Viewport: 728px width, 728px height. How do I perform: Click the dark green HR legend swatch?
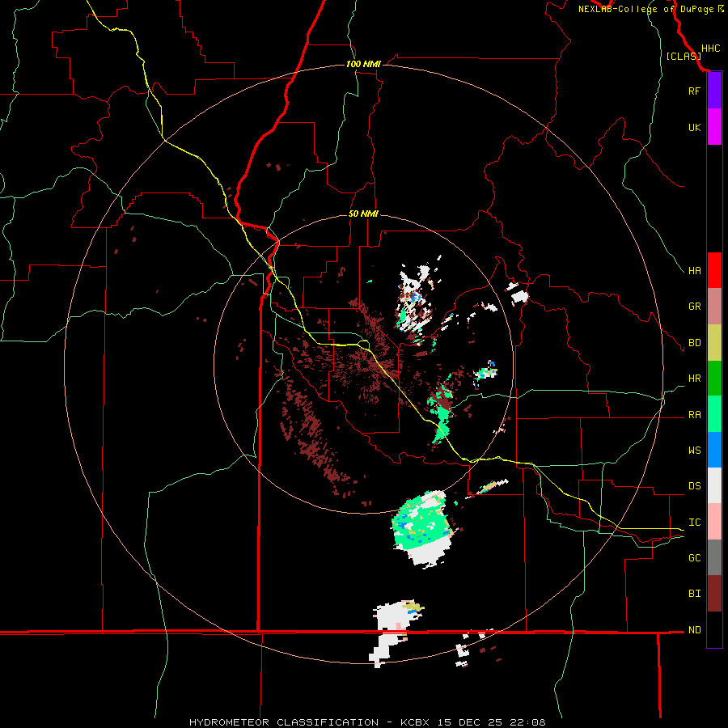(714, 379)
